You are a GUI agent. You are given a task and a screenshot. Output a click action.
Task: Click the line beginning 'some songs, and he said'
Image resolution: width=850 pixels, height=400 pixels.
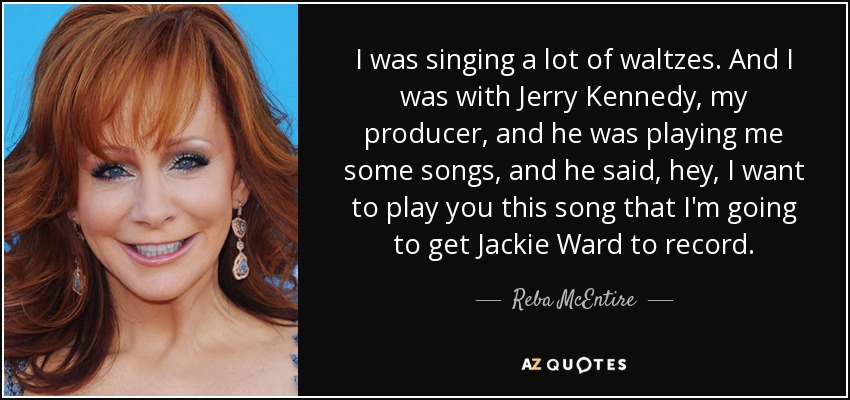click(x=574, y=173)
